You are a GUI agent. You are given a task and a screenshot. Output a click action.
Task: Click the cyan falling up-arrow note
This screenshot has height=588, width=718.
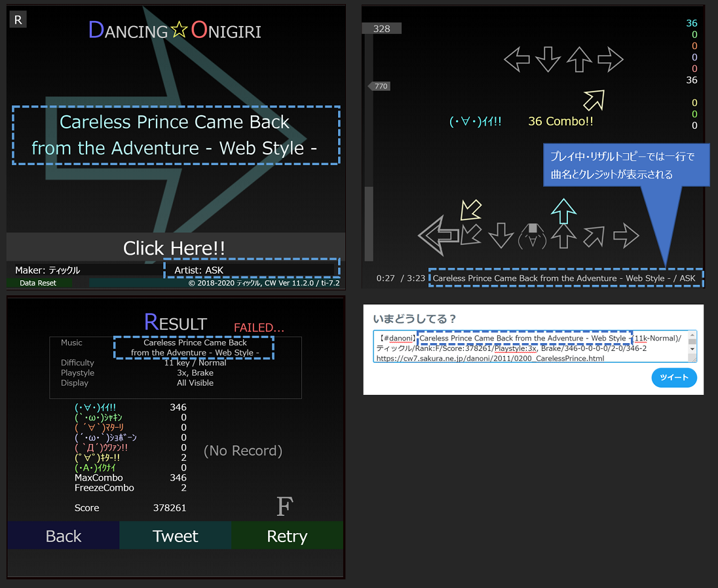pyautogui.click(x=563, y=210)
